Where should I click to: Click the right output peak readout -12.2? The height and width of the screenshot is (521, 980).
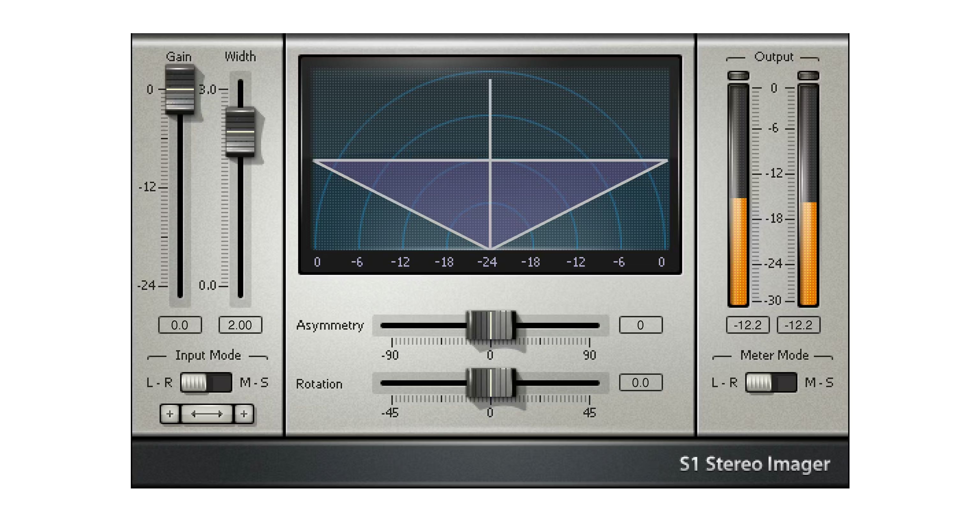tap(798, 325)
